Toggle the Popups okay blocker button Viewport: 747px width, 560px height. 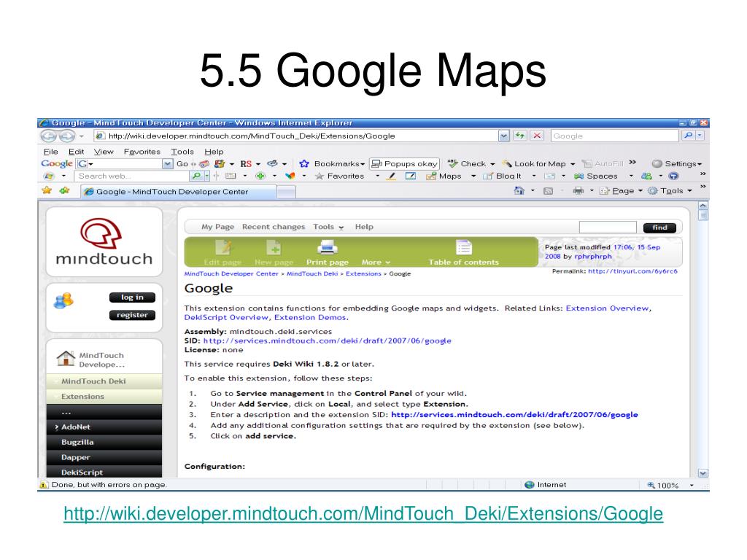(404, 163)
